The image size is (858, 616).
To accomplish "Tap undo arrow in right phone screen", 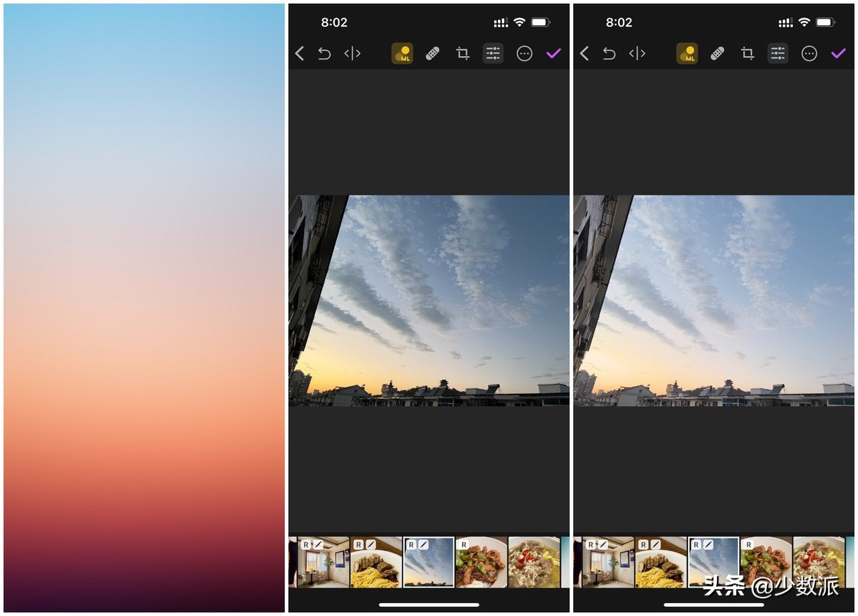I will pos(609,54).
